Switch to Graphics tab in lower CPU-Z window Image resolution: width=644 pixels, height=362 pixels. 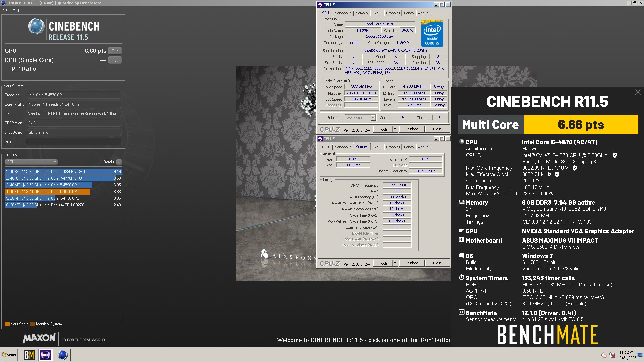pyautogui.click(x=393, y=147)
